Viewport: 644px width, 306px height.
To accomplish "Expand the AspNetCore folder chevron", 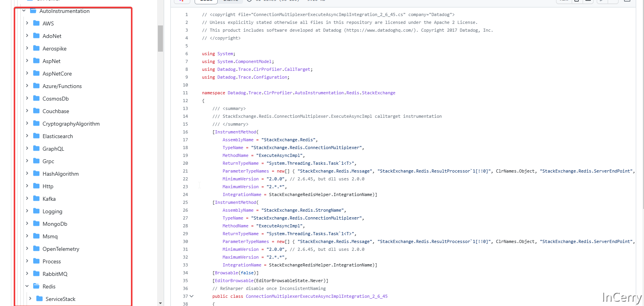I will 27,73.
